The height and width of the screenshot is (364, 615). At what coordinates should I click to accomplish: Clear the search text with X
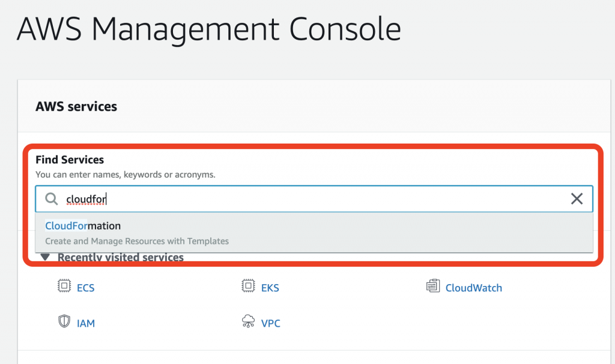click(577, 199)
